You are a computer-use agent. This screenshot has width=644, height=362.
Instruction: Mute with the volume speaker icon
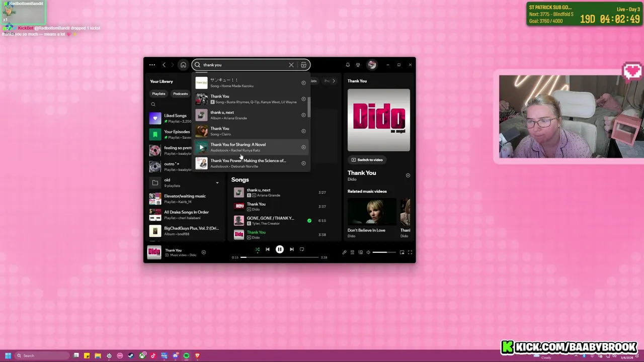[368, 252]
